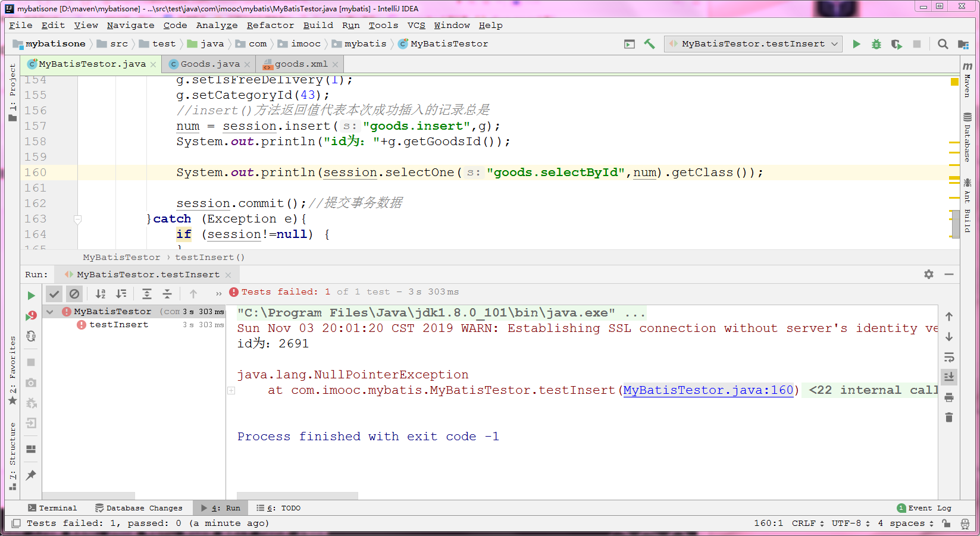This screenshot has width=980, height=536.
Task: Toggle the read-only lock in the status bar
Action: [946, 524]
